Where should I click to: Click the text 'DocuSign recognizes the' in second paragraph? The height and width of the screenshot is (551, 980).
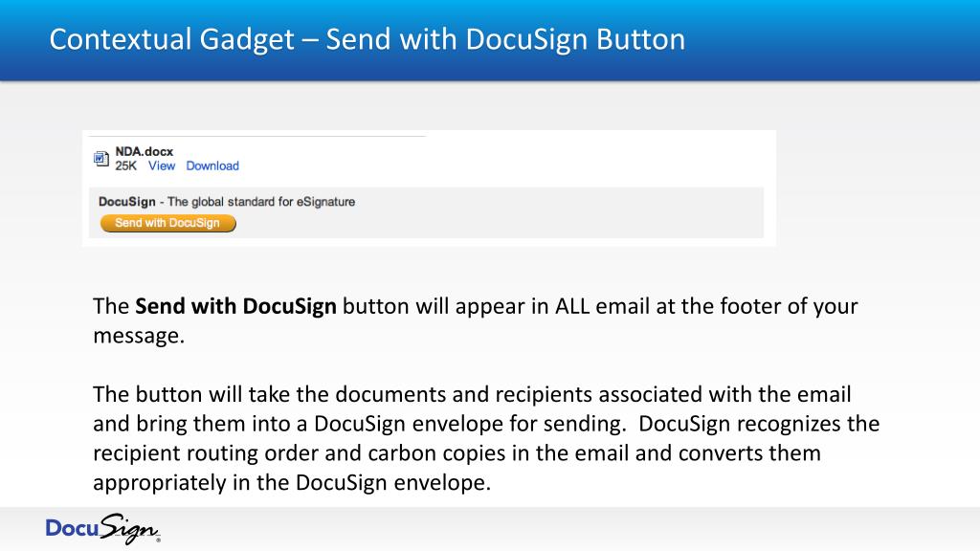point(759,424)
